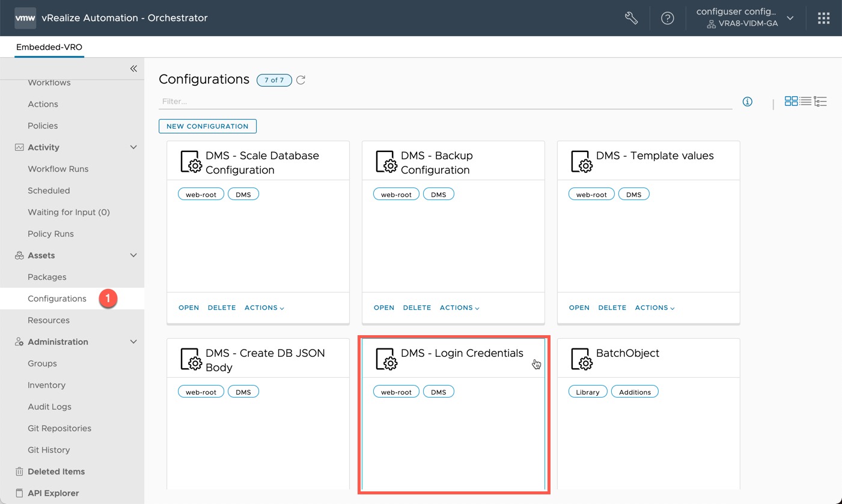Screen dimensions: 842x504
Task: Click web-root tag on Login Credentials card
Action: pos(396,392)
